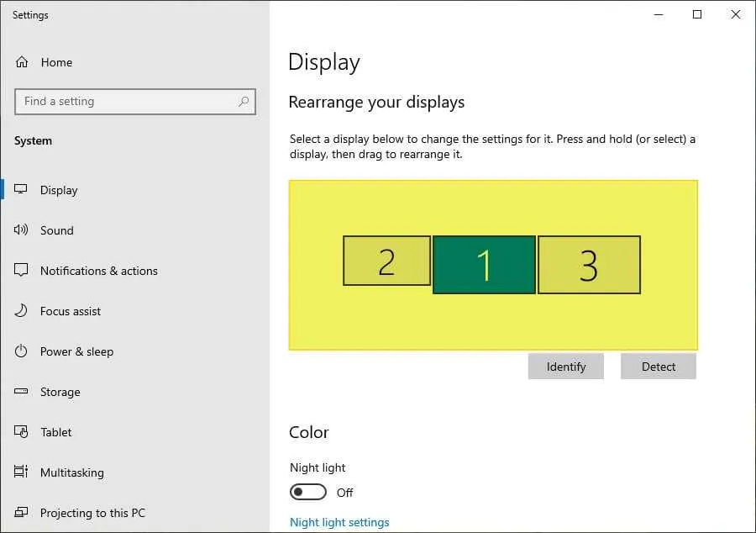Click the Color section heading
The image size is (756, 533).
click(309, 432)
